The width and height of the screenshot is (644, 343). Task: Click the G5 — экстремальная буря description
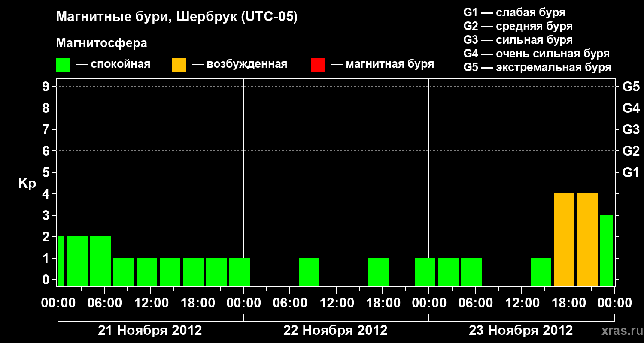pos(537,67)
